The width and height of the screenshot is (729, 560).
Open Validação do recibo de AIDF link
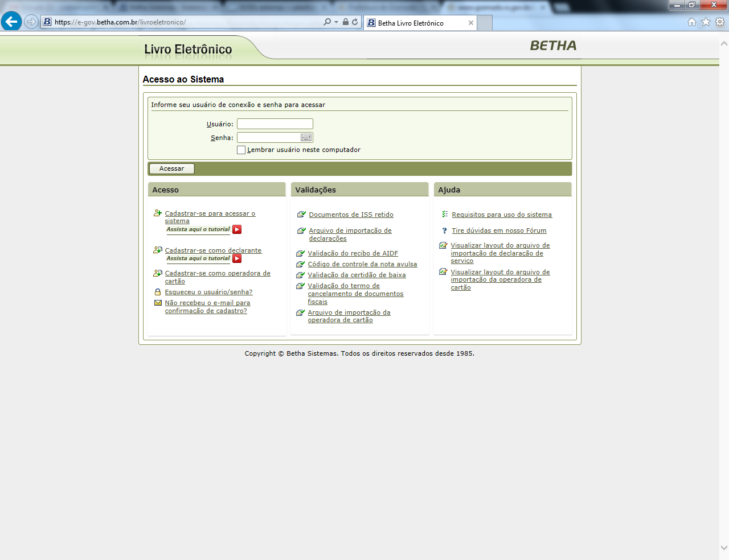click(353, 253)
